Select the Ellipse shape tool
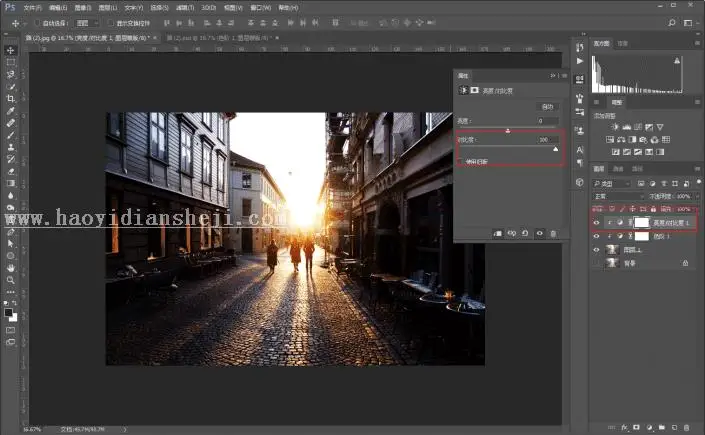 pyautogui.click(x=11, y=256)
